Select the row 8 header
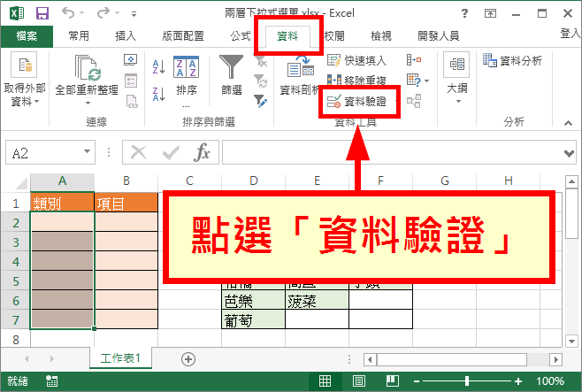This screenshot has height=392, width=582. click(16, 339)
